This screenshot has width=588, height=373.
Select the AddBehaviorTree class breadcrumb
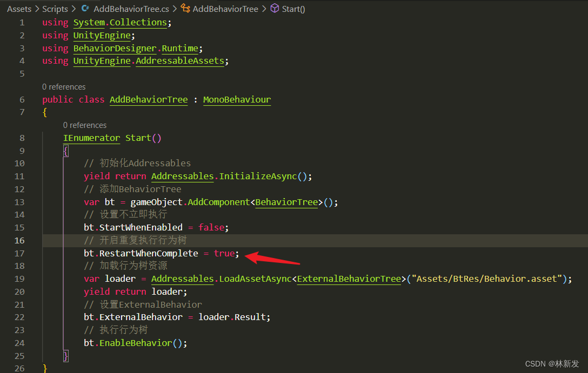click(225, 9)
